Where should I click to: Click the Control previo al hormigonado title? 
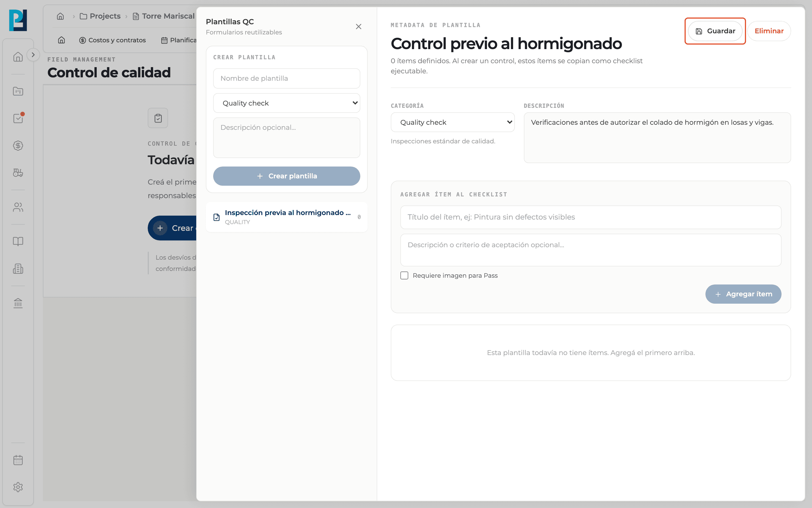tap(506, 44)
